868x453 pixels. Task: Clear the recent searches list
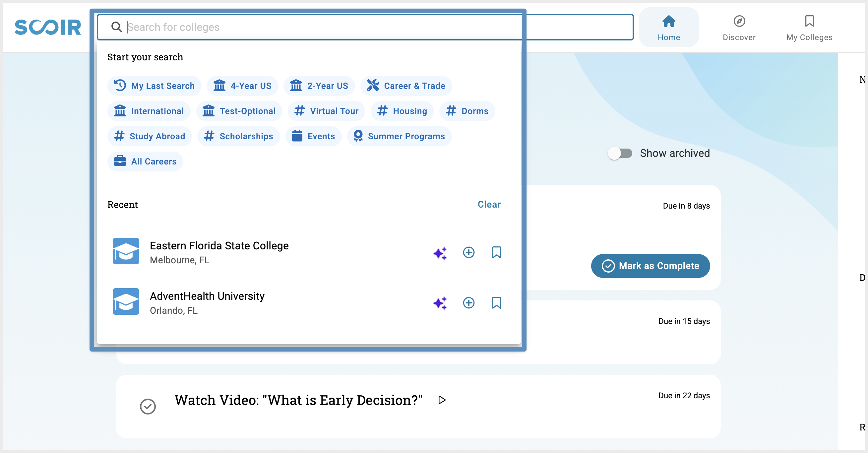pyautogui.click(x=489, y=204)
